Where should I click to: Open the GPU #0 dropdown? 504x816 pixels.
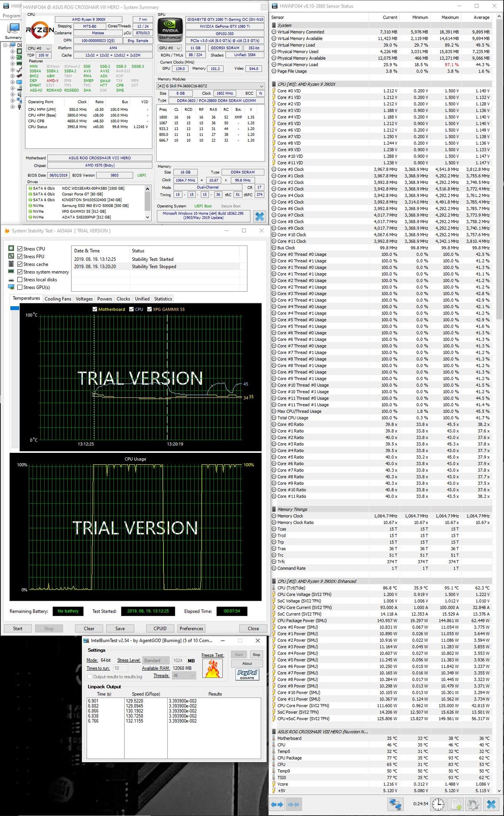coord(170,48)
